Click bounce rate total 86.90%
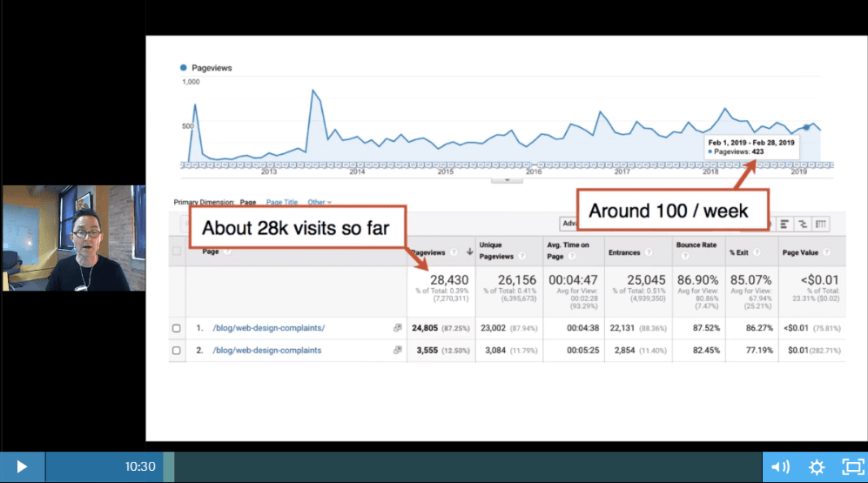Image resolution: width=868 pixels, height=483 pixels. click(x=697, y=280)
